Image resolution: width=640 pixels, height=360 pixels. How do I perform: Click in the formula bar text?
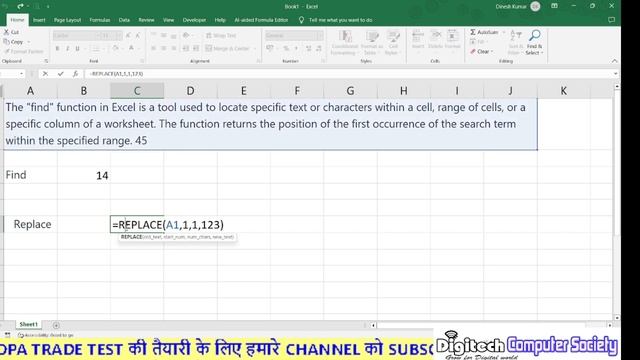coord(116,74)
